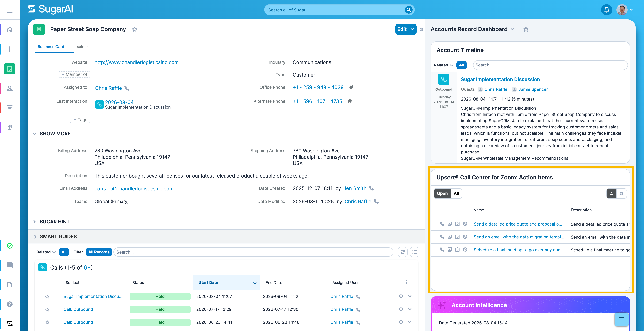Open the Related dropdown above Calls subpanel
The image size is (644, 331).
[46, 252]
